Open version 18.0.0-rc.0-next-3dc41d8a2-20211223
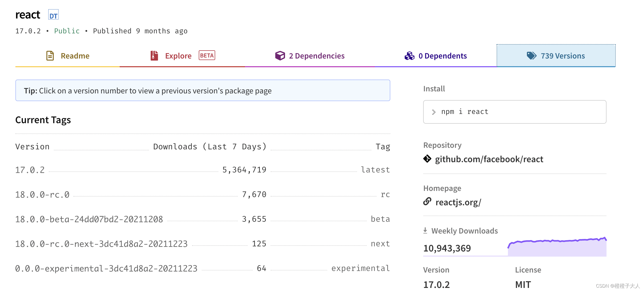The image size is (644, 291). point(101,244)
